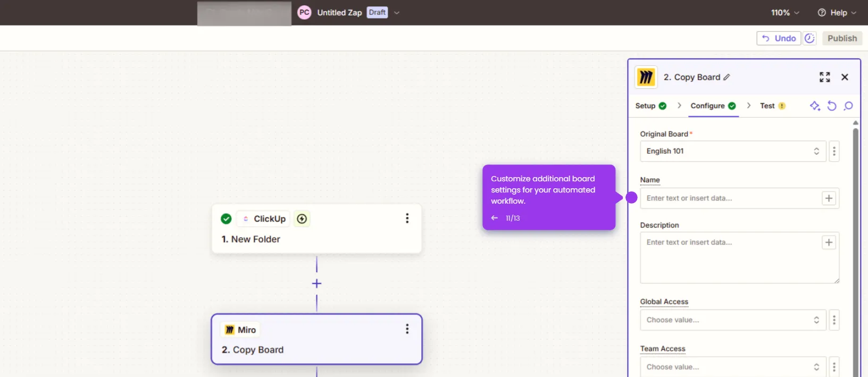
Task: Open the Original Board dropdown
Action: coord(733,151)
